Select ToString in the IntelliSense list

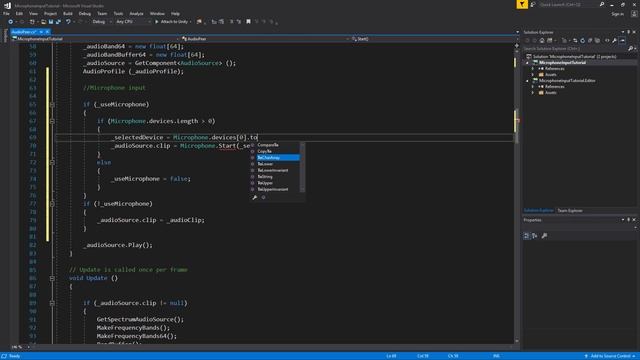[275, 177]
